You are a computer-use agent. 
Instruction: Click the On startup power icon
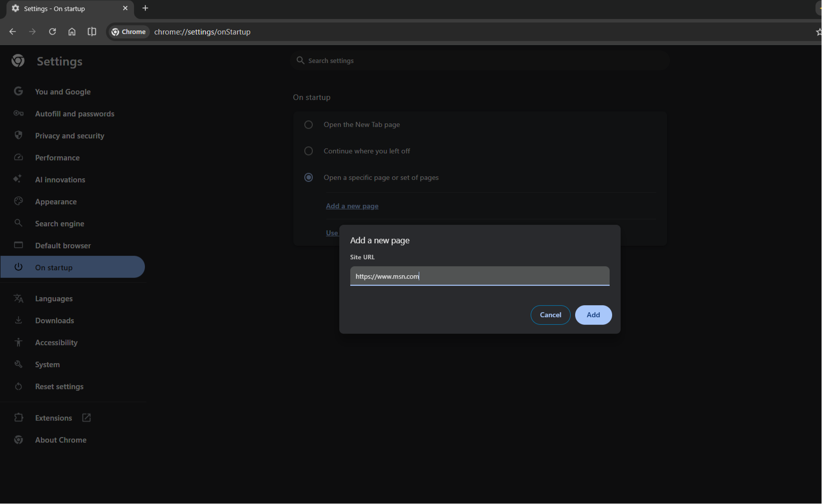point(18,267)
